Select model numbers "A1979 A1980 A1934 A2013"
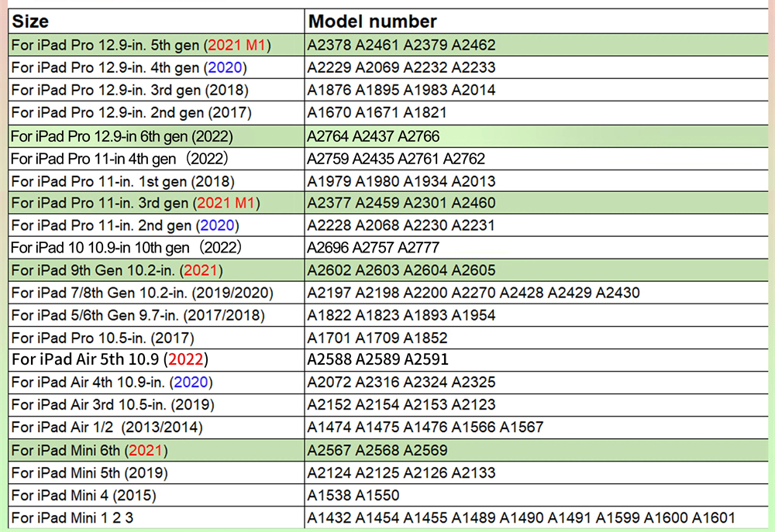 tap(401, 181)
